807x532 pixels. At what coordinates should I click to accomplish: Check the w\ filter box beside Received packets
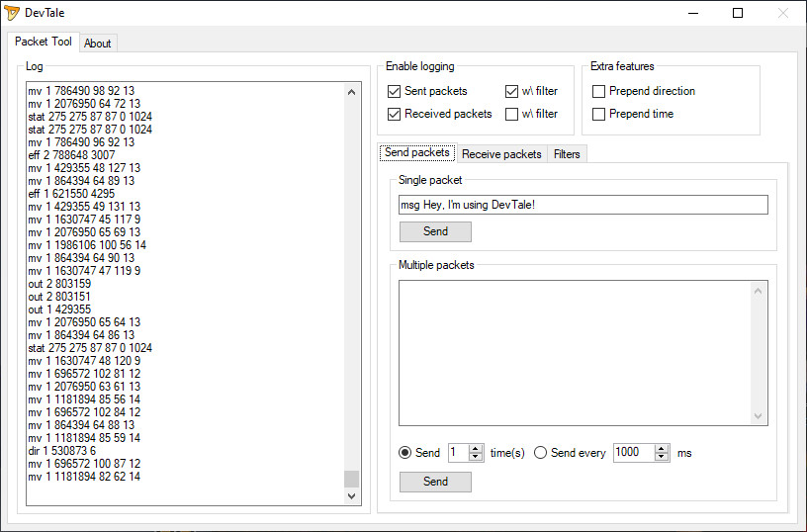click(511, 115)
